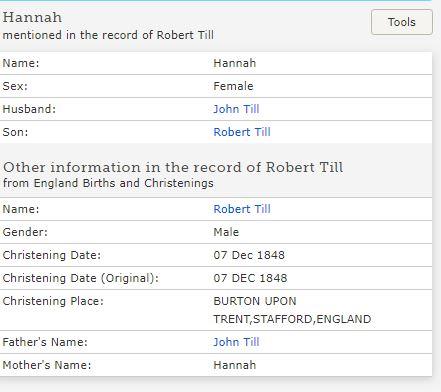Click the 'Gender:' label
Image resolution: width=441 pixels, height=392 pixels.
pos(25,232)
